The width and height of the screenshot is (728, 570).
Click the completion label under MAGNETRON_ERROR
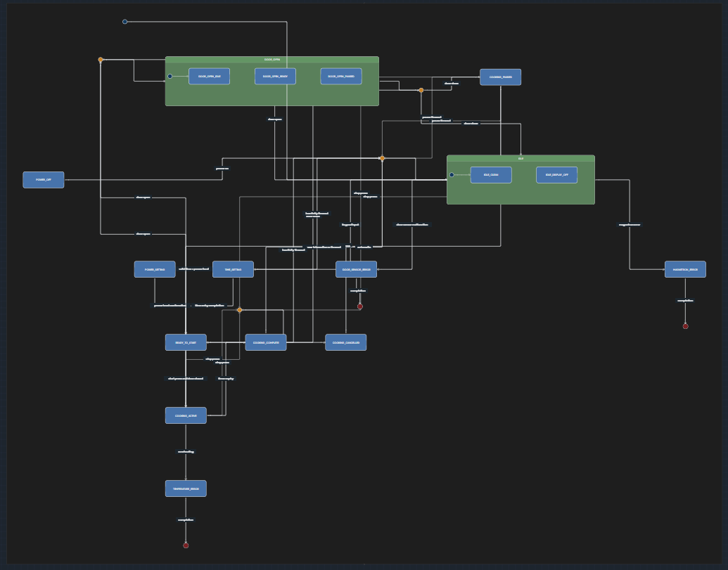(685, 301)
